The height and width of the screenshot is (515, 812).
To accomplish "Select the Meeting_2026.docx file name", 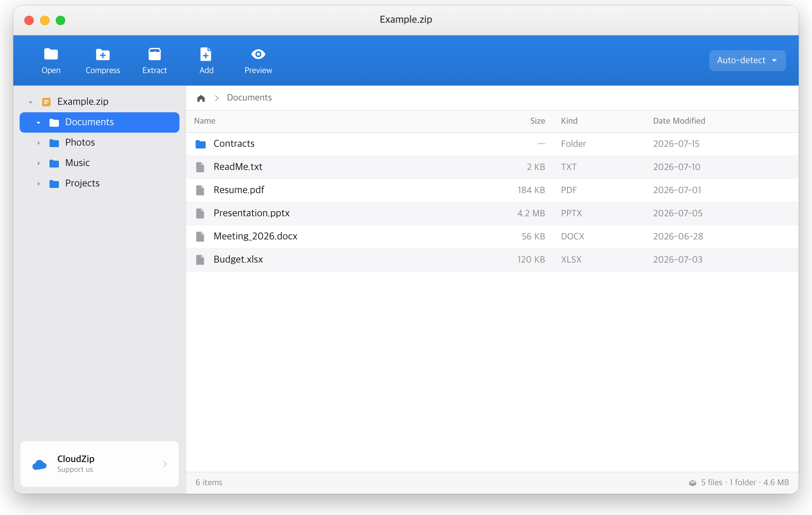I will tap(255, 236).
